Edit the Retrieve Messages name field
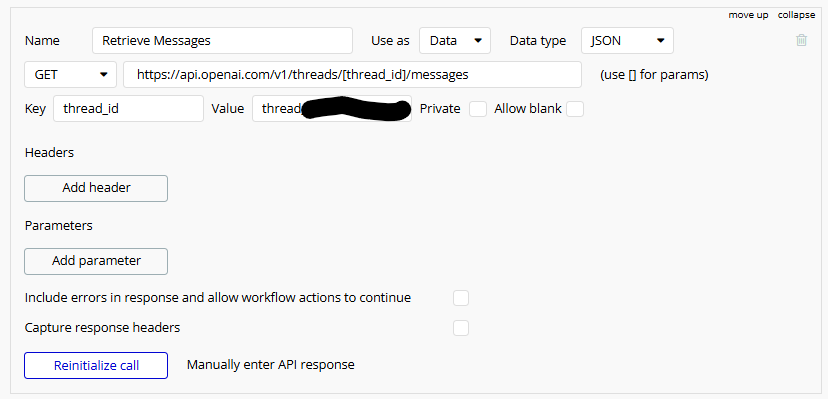 click(x=222, y=41)
